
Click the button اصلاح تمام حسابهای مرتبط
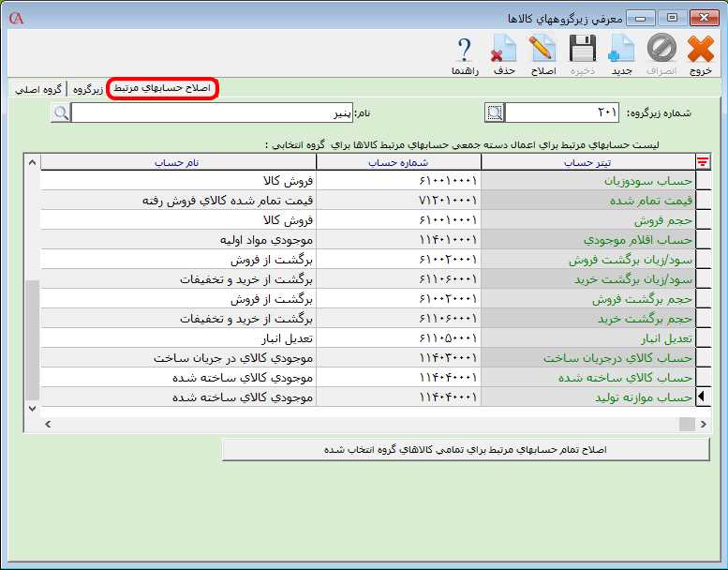[x=466, y=450]
